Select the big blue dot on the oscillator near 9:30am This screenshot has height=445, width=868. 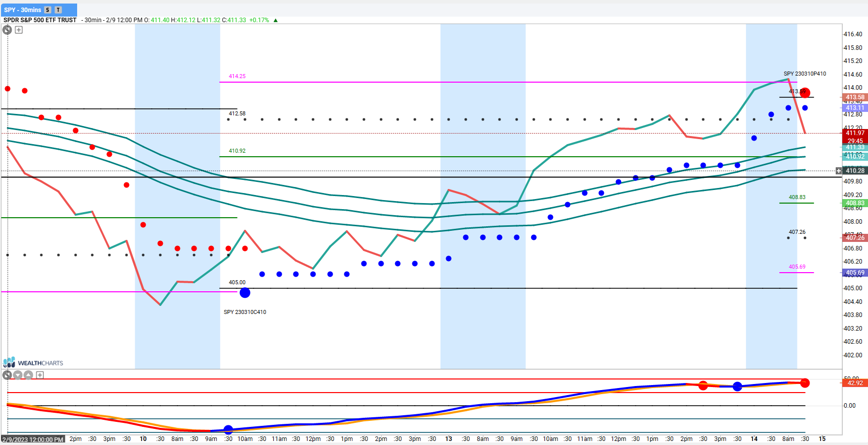(228, 430)
